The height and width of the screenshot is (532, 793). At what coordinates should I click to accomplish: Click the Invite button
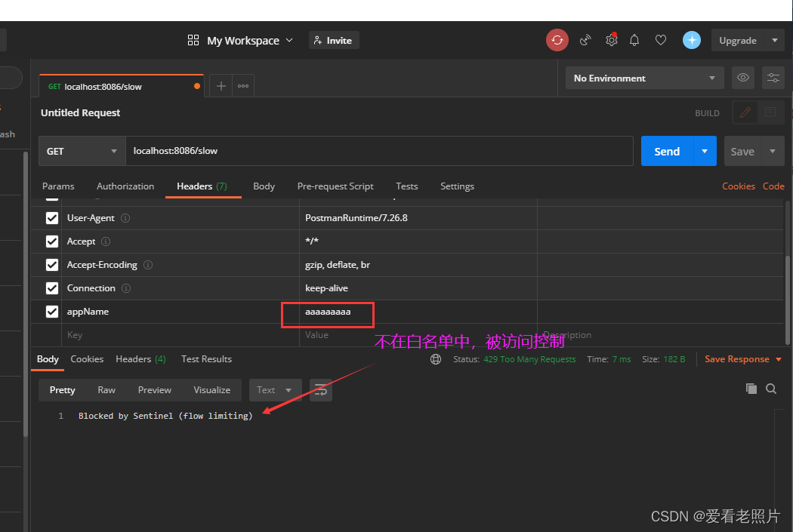pos(334,41)
